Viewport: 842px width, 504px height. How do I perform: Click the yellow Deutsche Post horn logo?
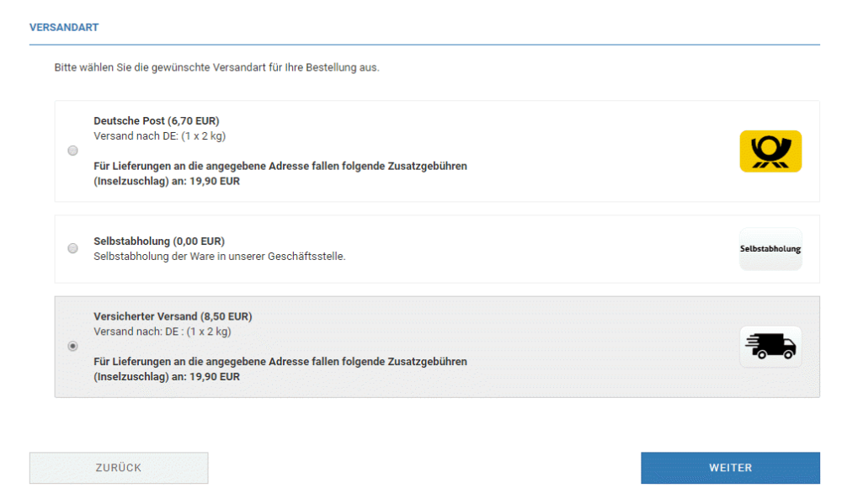(x=770, y=151)
